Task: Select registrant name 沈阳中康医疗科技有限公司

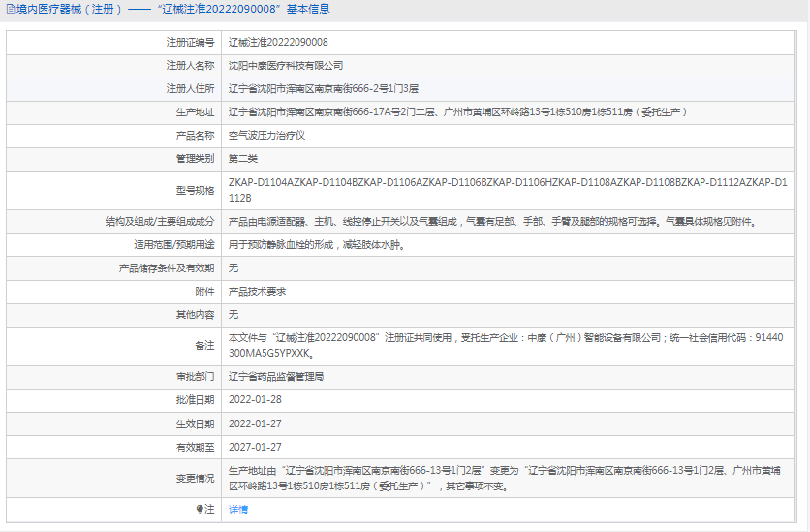Action: coord(286,66)
